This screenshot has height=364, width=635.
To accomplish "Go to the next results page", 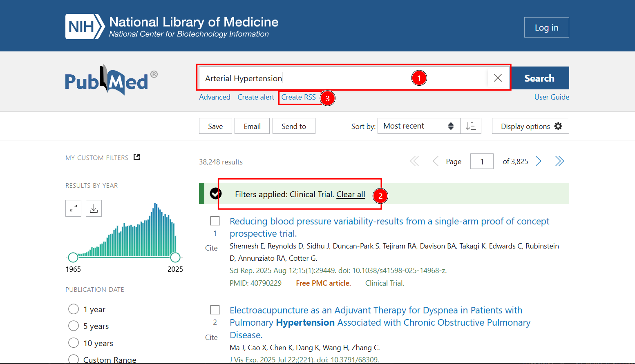I will tap(538, 162).
